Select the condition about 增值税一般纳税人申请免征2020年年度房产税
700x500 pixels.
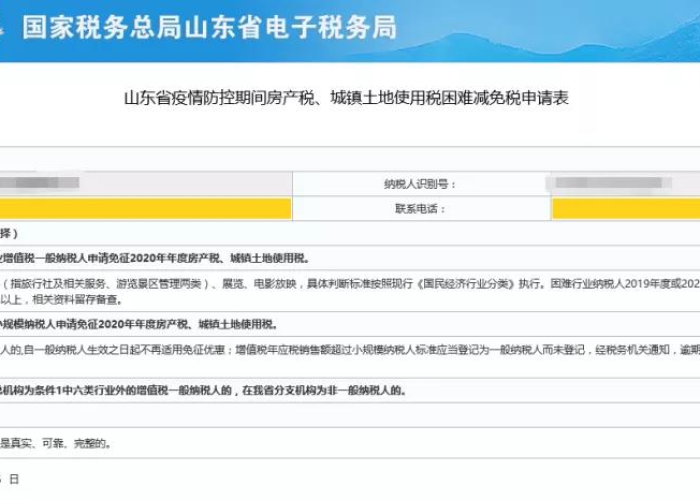pyautogui.click(x=154, y=258)
